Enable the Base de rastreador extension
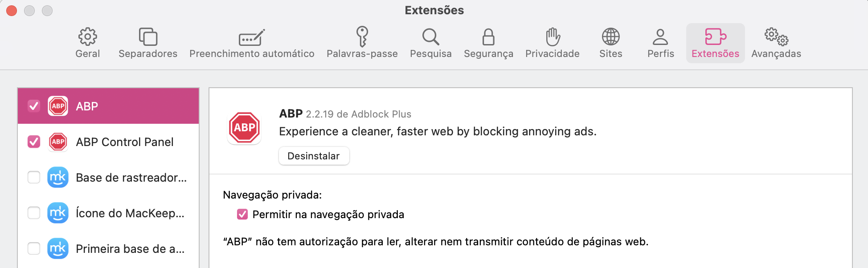The height and width of the screenshot is (268, 868). tap(33, 177)
